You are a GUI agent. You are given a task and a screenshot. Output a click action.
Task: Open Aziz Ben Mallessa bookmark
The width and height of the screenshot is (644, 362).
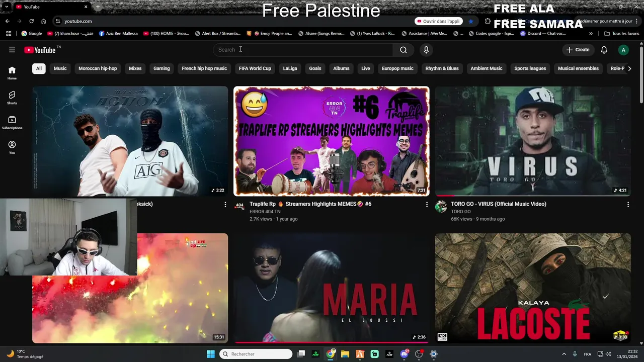click(118, 34)
